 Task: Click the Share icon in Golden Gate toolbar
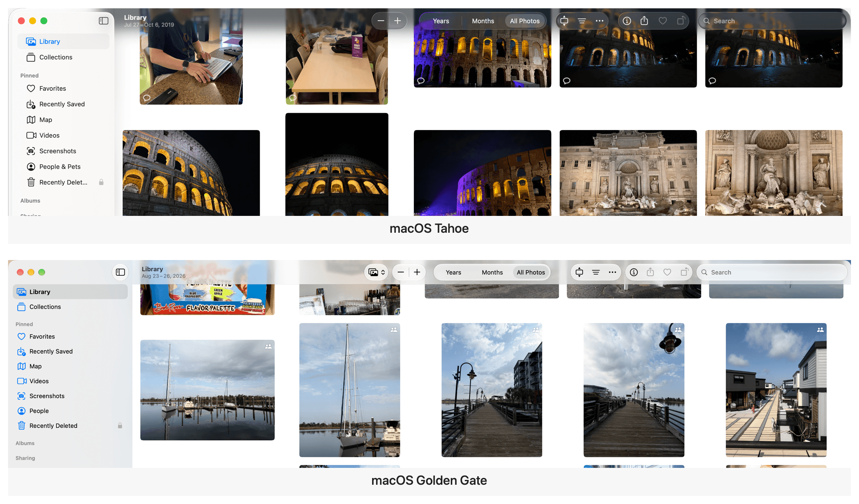tap(650, 272)
